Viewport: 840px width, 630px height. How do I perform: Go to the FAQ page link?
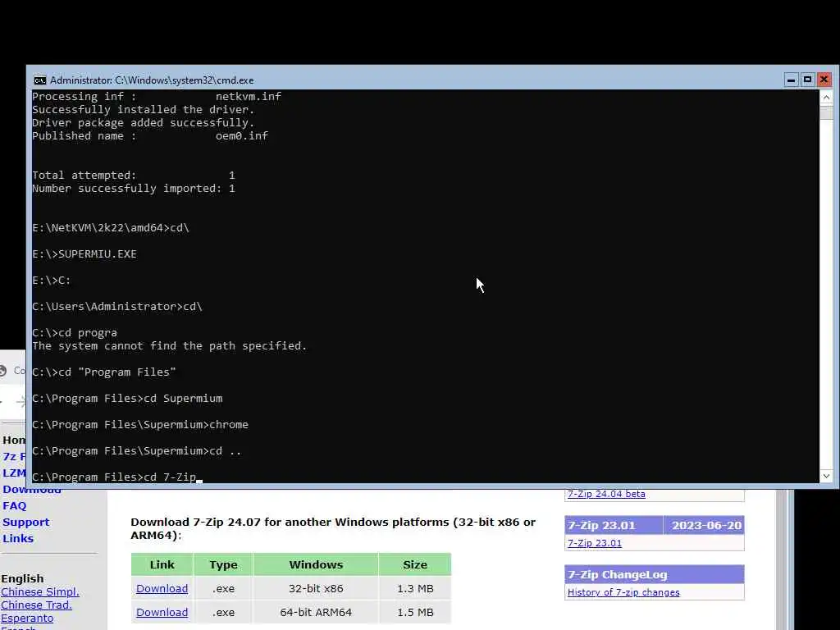tap(15, 505)
